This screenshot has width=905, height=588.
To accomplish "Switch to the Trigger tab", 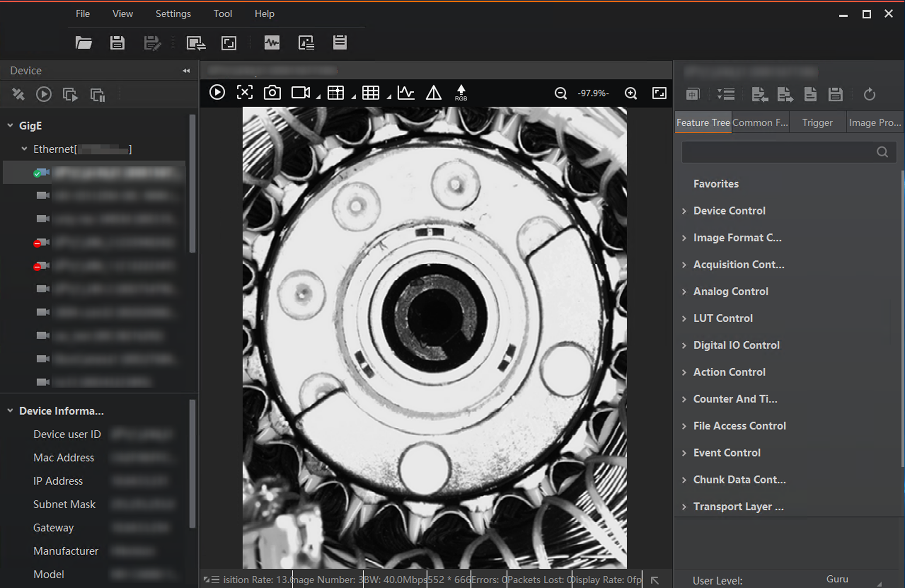I will (817, 123).
